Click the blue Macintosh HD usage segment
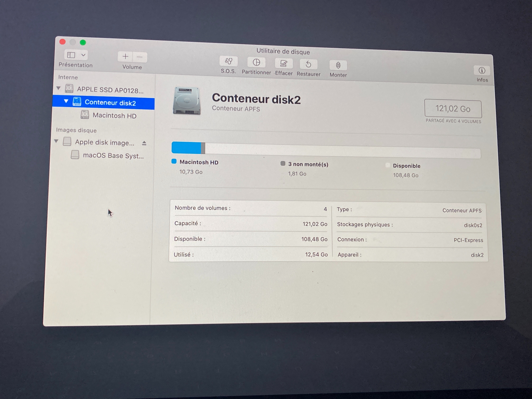The image size is (532, 399). coord(186,148)
